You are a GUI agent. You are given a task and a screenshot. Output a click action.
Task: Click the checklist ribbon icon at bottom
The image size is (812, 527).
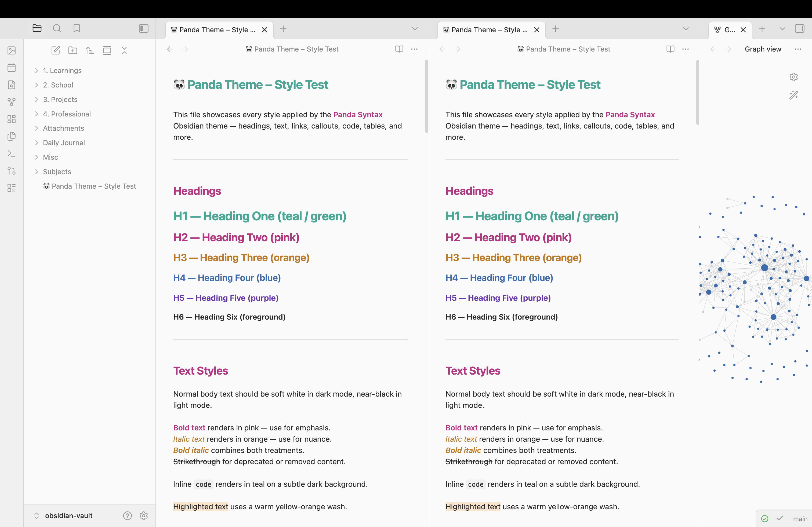(12, 188)
